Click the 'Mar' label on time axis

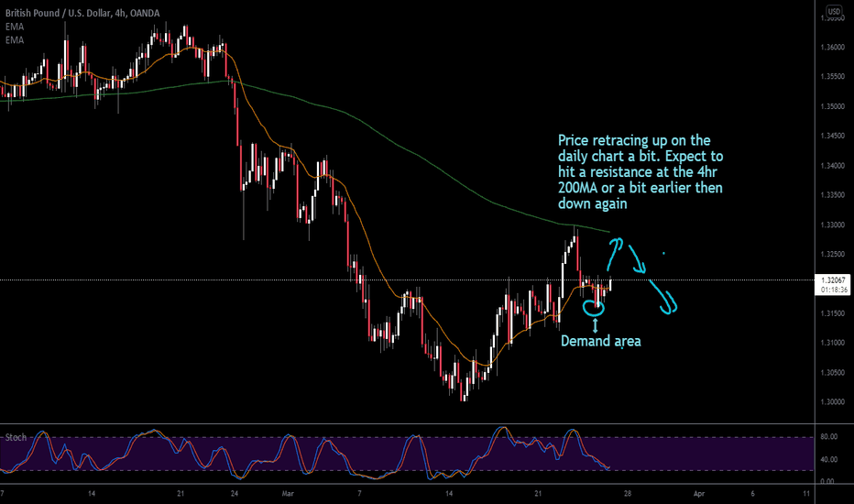pos(288,494)
